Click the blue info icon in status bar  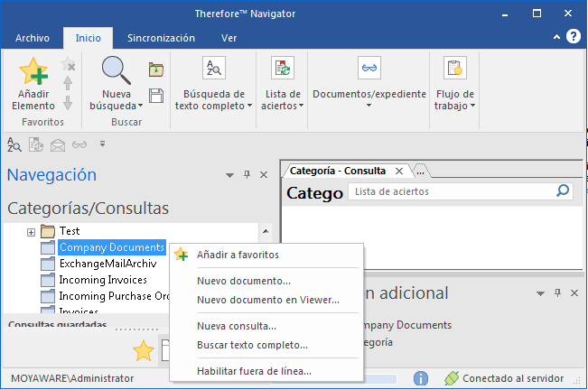click(x=421, y=378)
